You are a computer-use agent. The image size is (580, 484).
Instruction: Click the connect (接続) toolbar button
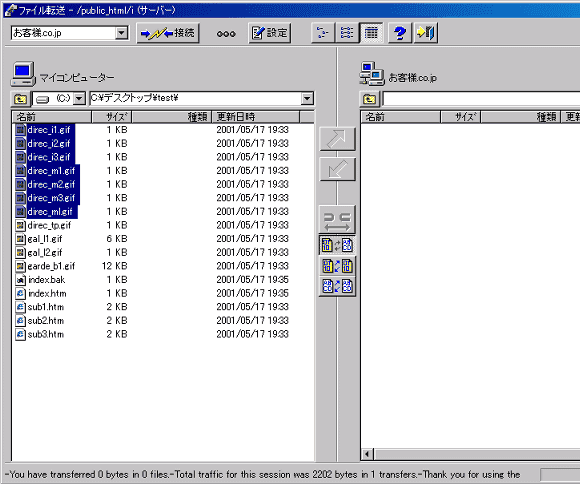[x=168, y=33]
